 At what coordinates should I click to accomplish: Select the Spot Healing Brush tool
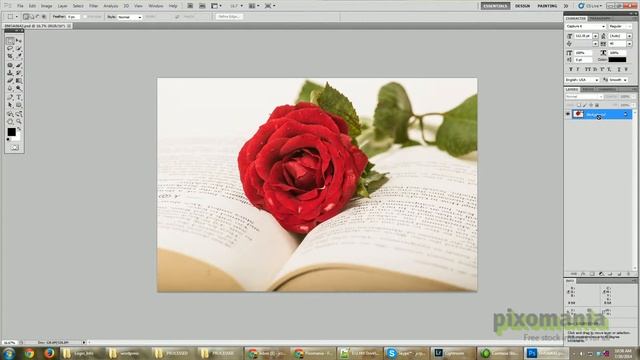click(x=10, y=65)
